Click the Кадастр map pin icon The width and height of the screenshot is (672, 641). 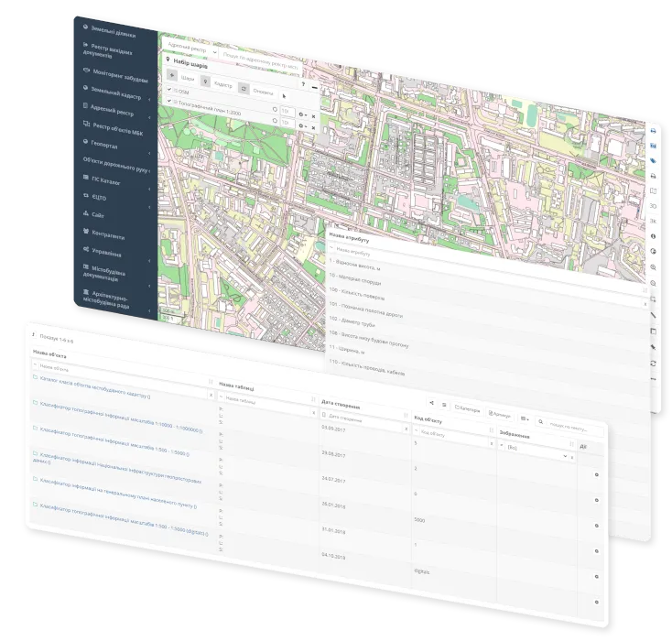[206, 81]
